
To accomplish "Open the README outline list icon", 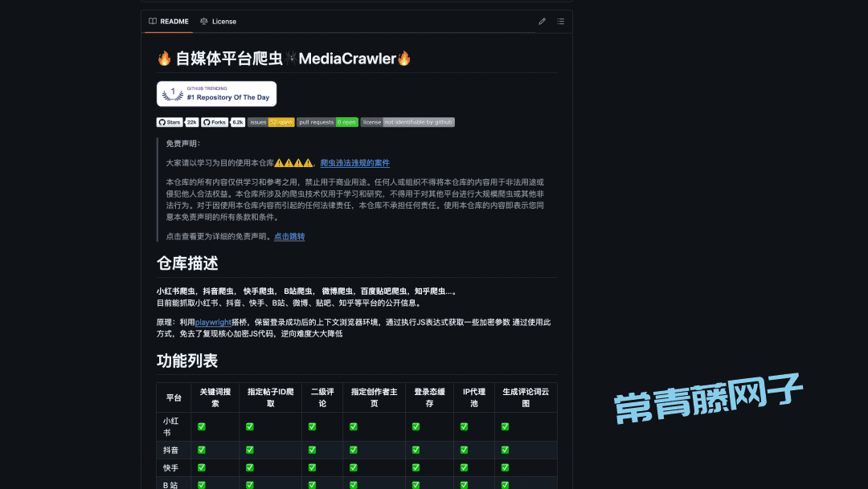I will pos(561,22).
